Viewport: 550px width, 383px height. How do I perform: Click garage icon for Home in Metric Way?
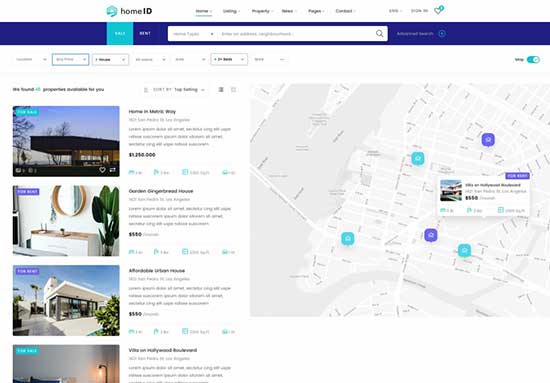tap(225, 172)
